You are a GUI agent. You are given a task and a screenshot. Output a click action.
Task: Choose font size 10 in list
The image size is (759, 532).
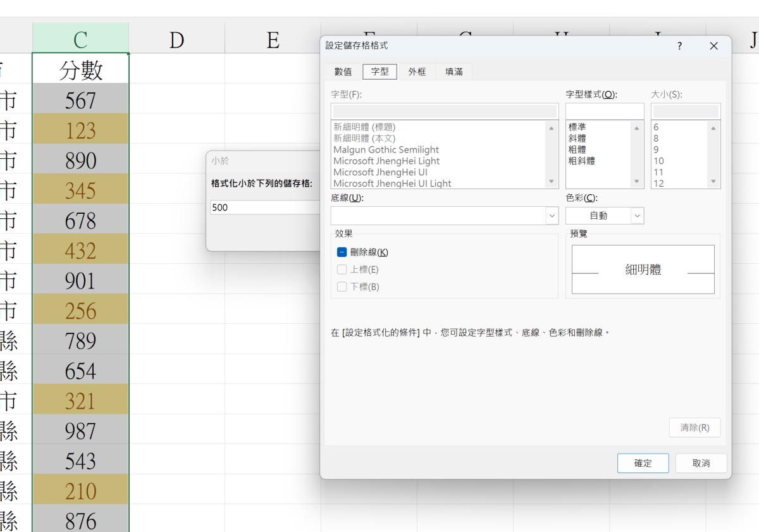[659, 161]
